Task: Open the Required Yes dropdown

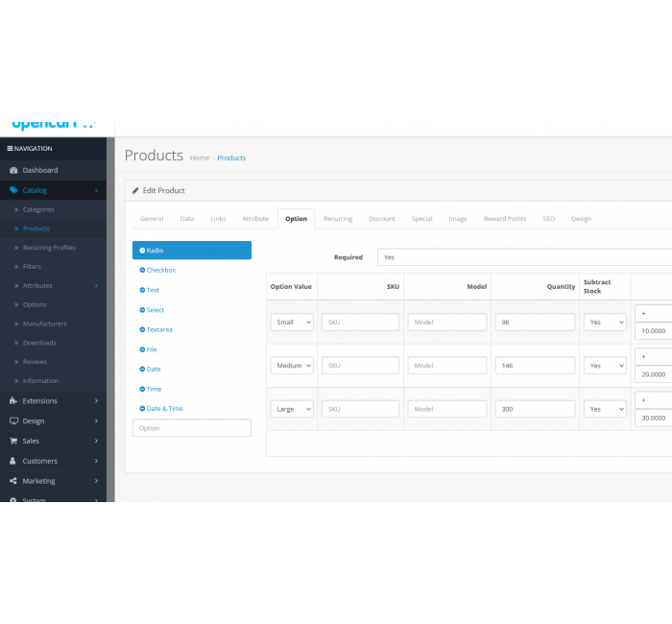Action: (524, 257)
